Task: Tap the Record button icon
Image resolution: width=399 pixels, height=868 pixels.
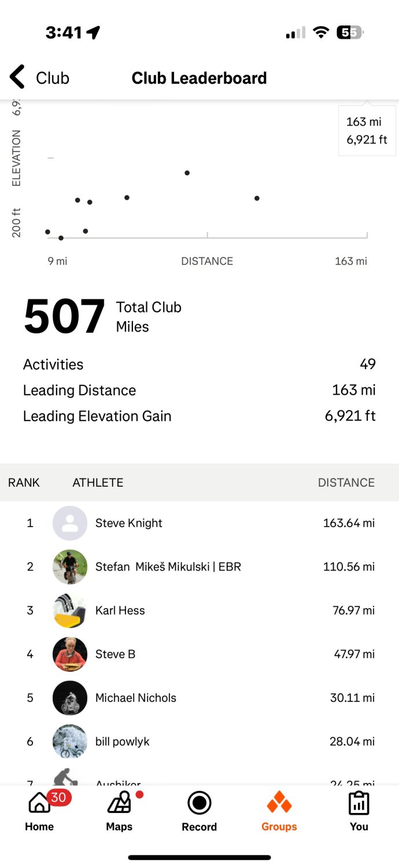Action: tap(199, 803)
